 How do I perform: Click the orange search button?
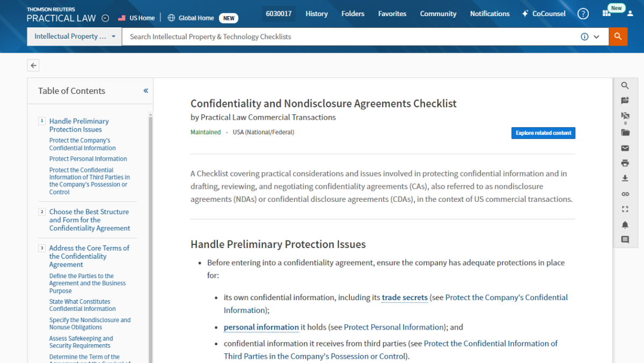(618, 37)
